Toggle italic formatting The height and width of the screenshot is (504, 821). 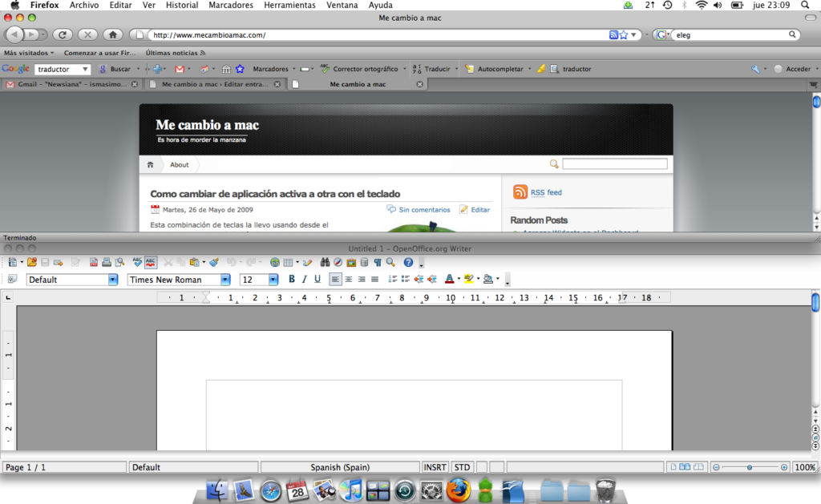(304, 280)
